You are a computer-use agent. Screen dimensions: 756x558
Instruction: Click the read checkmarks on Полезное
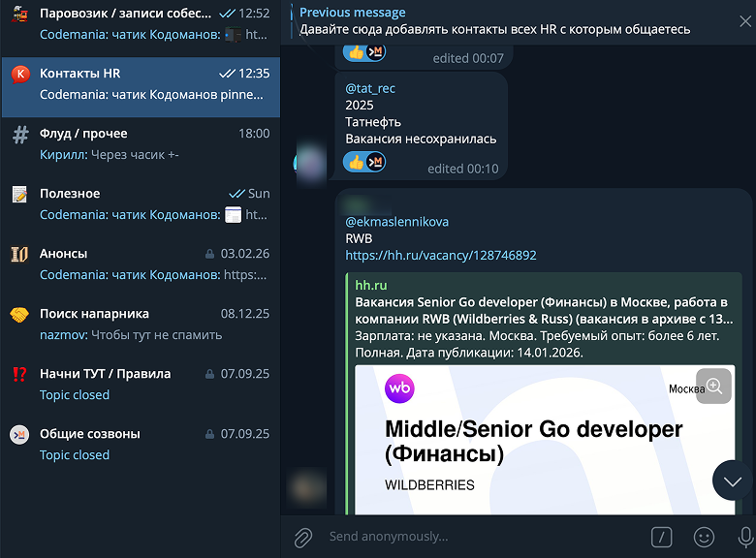pyautogui.click(x=236, y=194)
